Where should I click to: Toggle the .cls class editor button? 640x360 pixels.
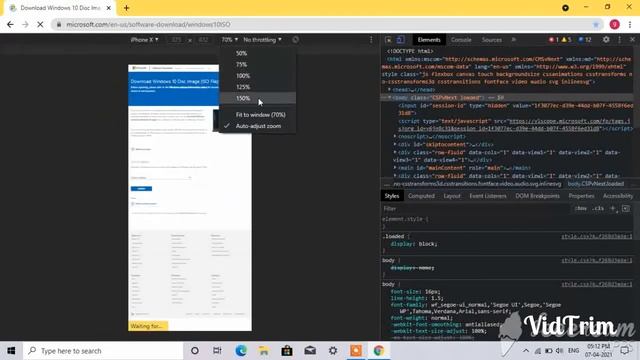pyautogui.click(x=598, y=209)
